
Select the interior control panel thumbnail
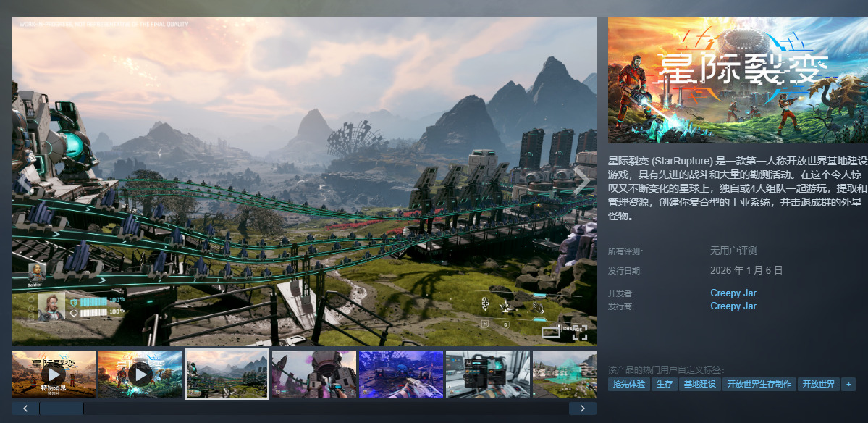point(487,374)
